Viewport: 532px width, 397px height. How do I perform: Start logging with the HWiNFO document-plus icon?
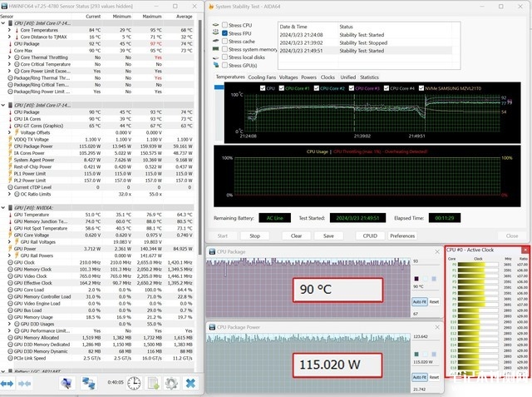tap(153, 383)
